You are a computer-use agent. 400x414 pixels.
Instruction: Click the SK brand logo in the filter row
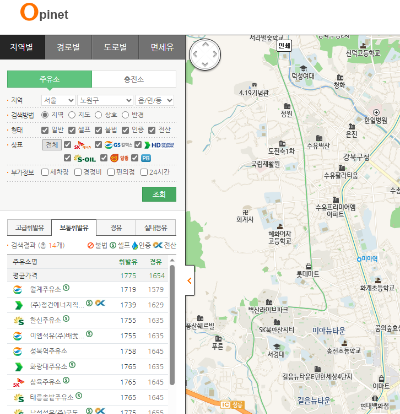(x=82, y=145)
